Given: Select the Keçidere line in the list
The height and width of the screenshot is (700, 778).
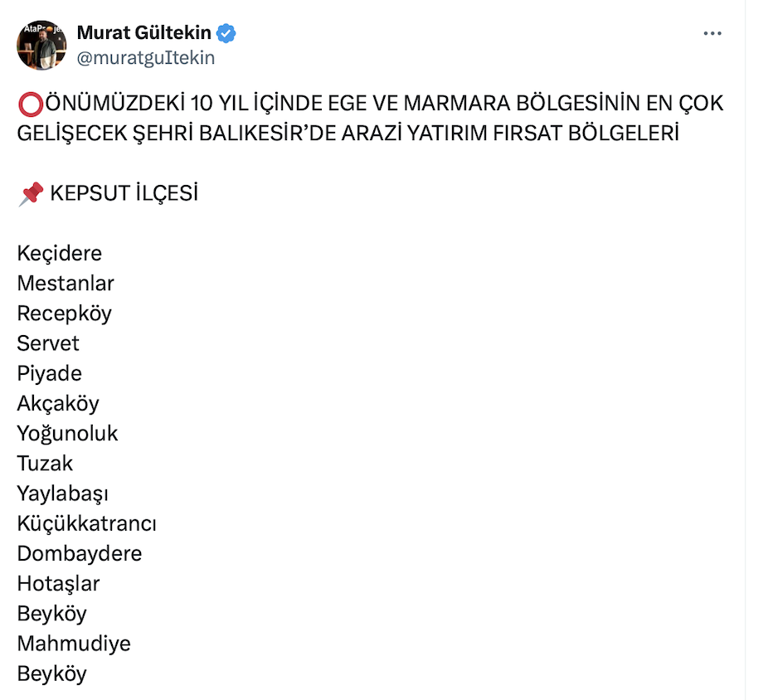Looking at the screenshot, I should [59, 253].
